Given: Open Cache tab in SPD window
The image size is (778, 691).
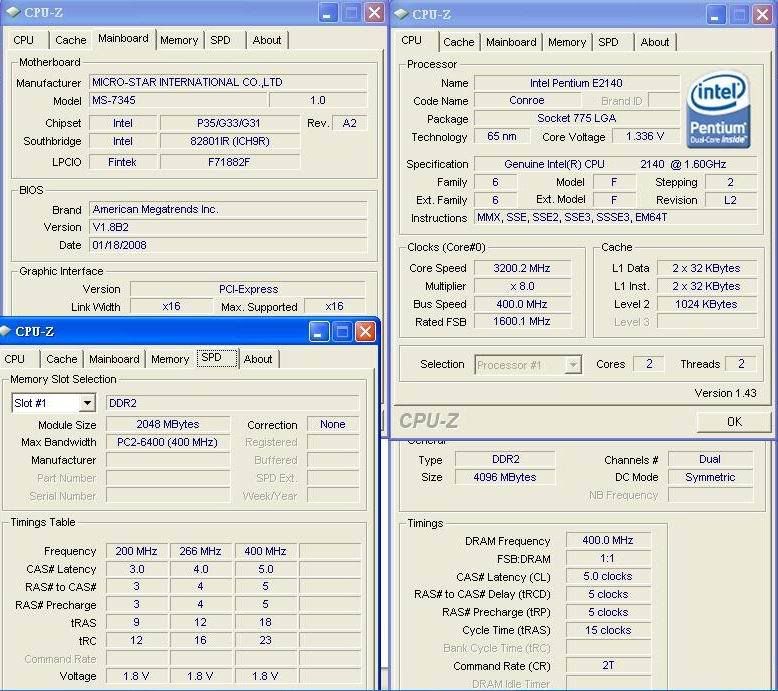Looking at the screenshot, I should coord(62,359).
